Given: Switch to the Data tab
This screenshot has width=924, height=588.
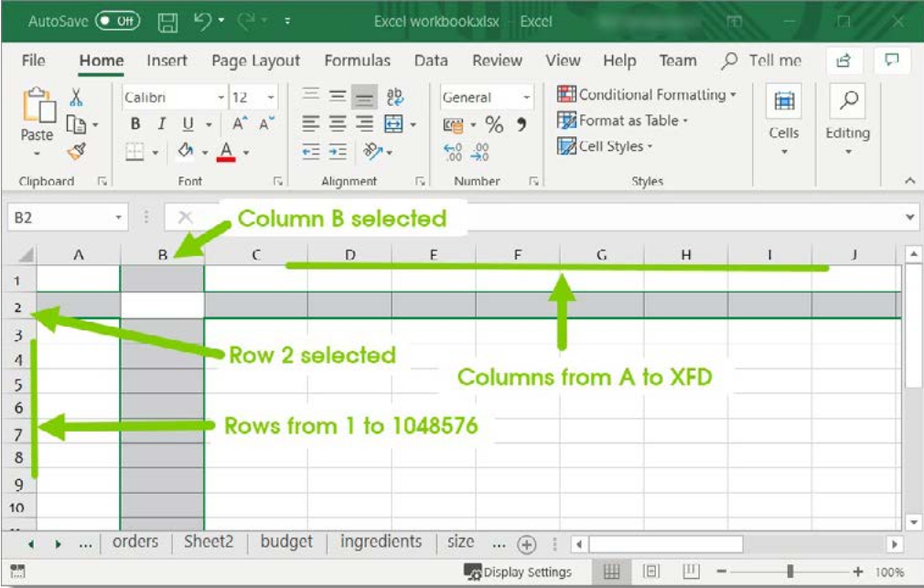Looking at the screenshot, I should (431, 60).
